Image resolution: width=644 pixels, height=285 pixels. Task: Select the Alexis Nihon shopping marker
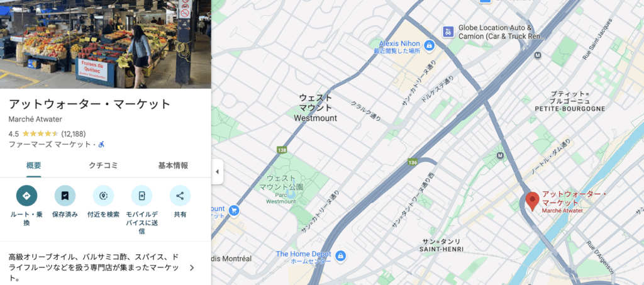pyautogui.click(x=429, y=45)
